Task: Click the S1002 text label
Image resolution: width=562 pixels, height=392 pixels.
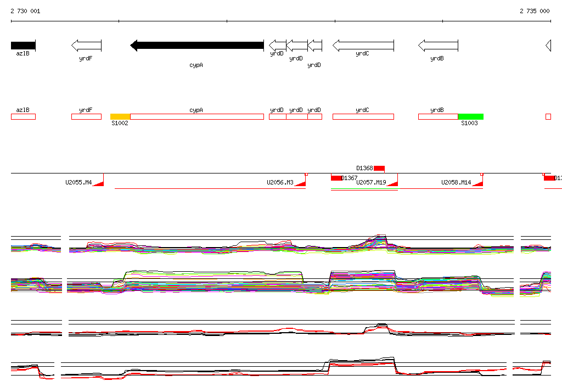Action: (x=120, y=123)
